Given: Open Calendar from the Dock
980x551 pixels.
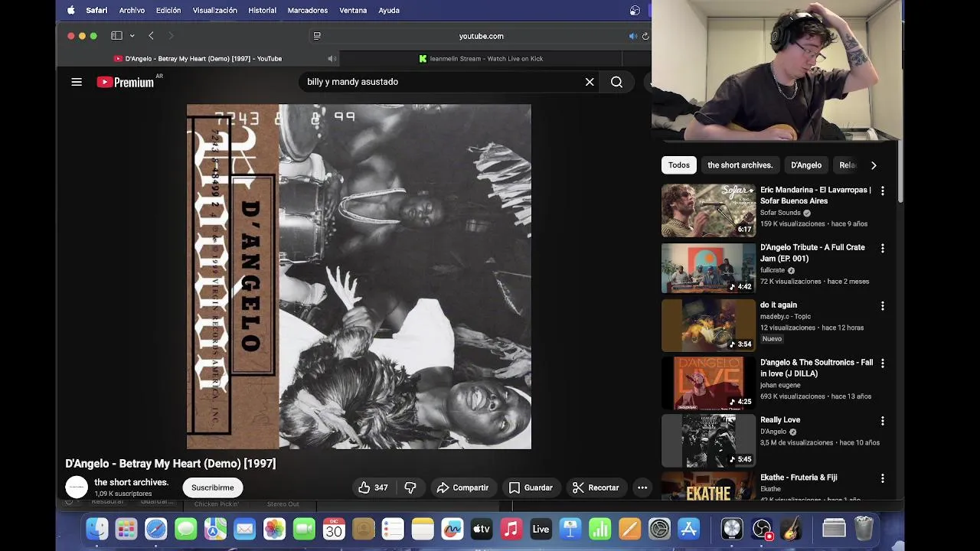Looking at the screenshot, I should point(334,529).
